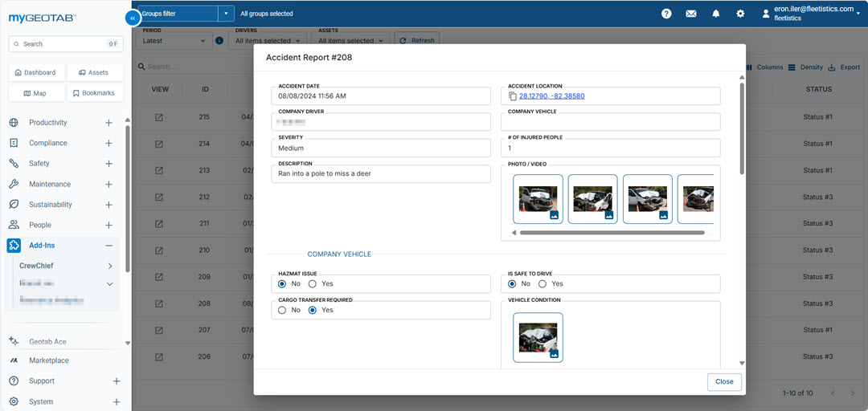Select Yes for Is Safe to Drive

pos(542,284)
